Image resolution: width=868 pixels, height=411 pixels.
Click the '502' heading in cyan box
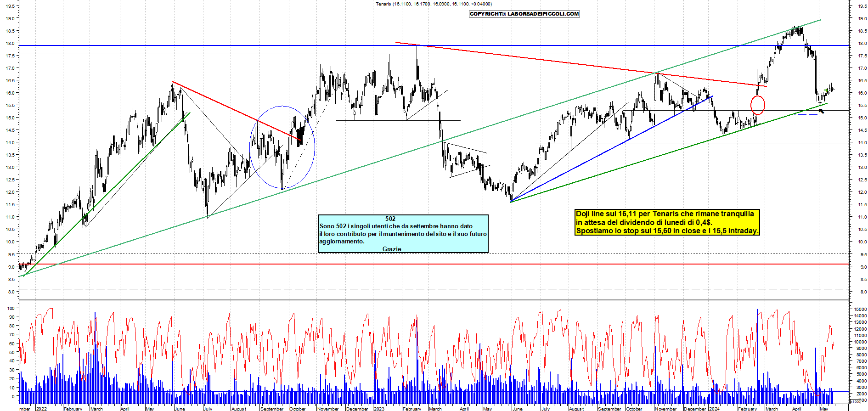[390, 219]
